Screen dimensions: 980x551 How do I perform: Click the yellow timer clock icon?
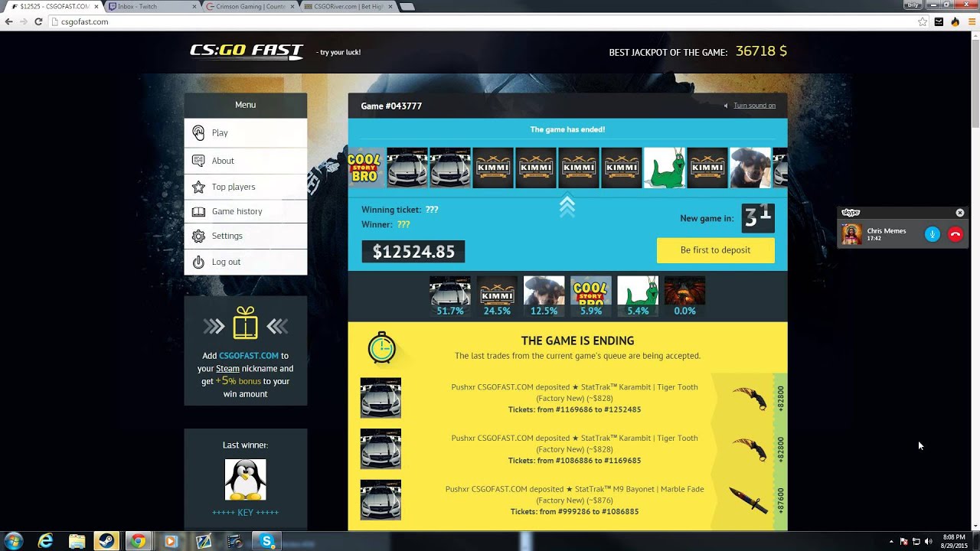[381, 347]
